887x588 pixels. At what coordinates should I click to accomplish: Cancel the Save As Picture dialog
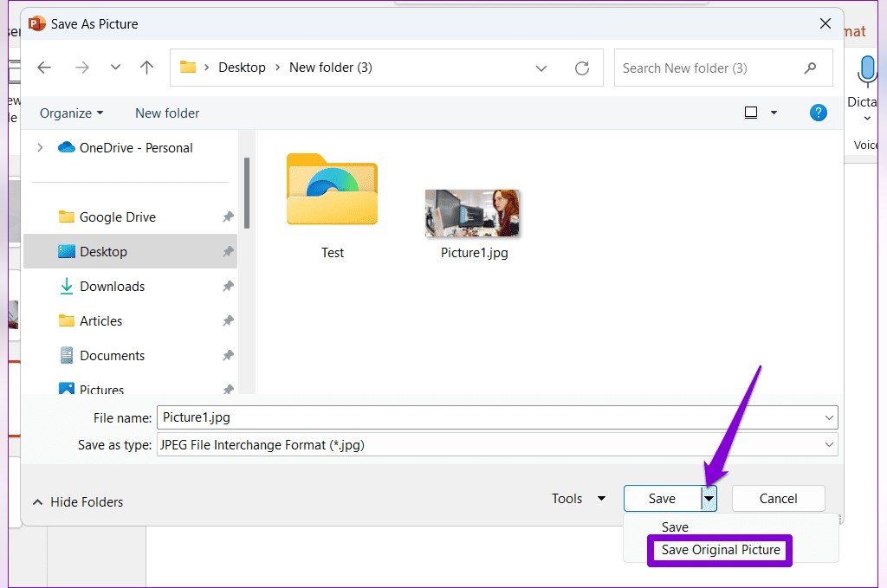[x=779, y=499]
